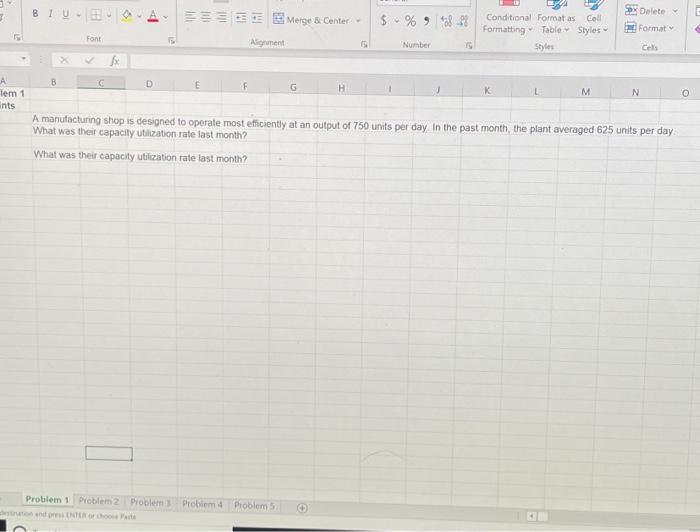Open the Delete cells dropdown arrow
This screenshot has height=532, width=700.
click(x=675, y=11)
